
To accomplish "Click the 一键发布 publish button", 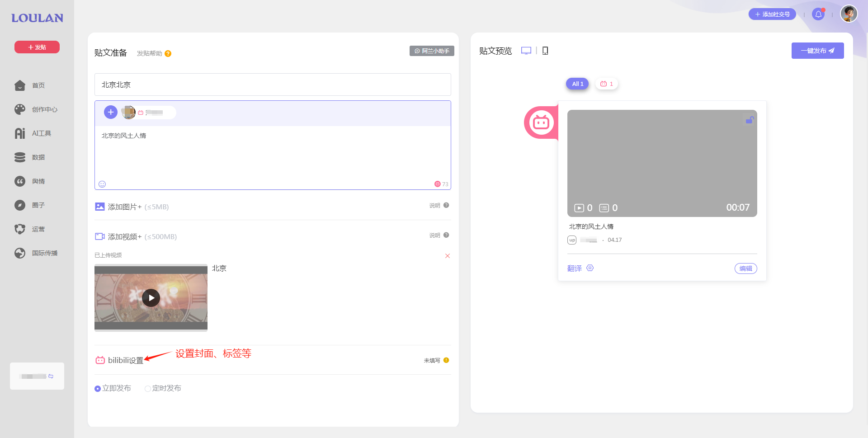I will [x=817, y=51].
